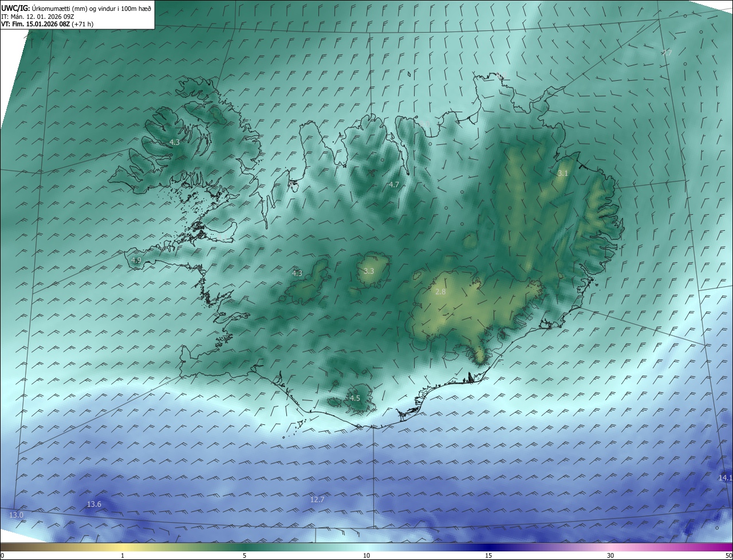Click the 4.7 value label in north Iceland
The width and height of the screenshot is (733, 560).
[x=393, y=184]
